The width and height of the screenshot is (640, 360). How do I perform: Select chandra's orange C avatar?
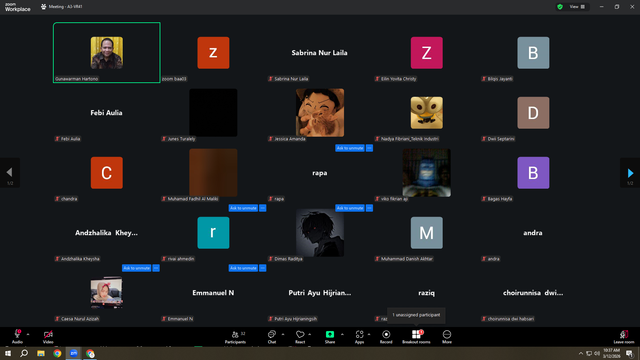click(107, 173)
